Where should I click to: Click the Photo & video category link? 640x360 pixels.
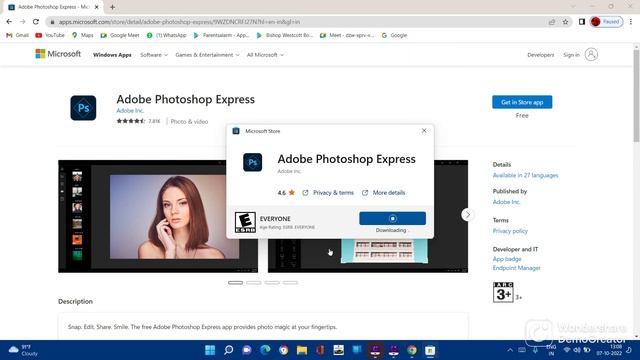[x=189, y=122]
